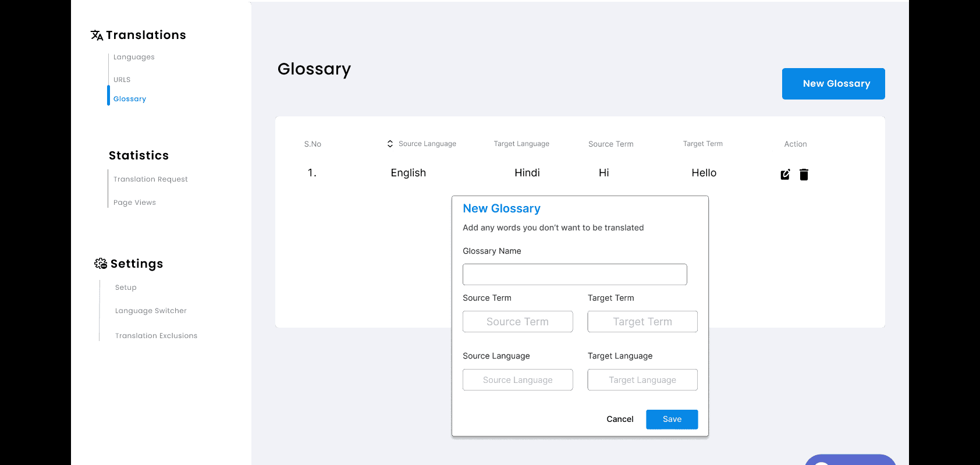This screenshot has width=980, height=465.
Task: Delete the English-Hindi glossary entry
Action: 804,175
